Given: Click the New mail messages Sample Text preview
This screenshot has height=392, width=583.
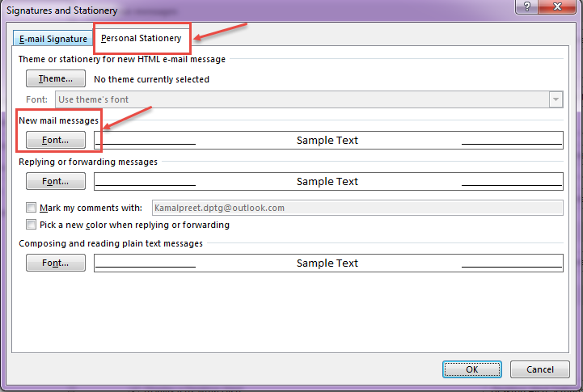Looking at the screenshot, I should pyautogui.click(x=328, y=140).
